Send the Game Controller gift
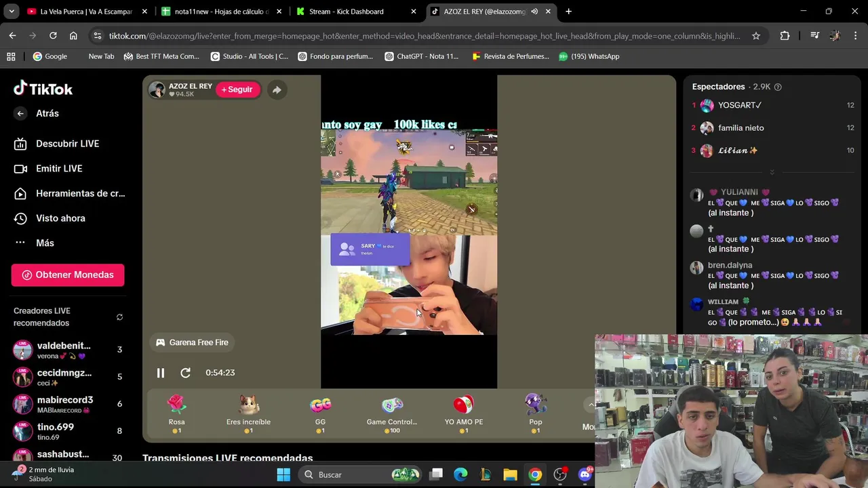The image size is (868, 488). (x=392, y=413)
